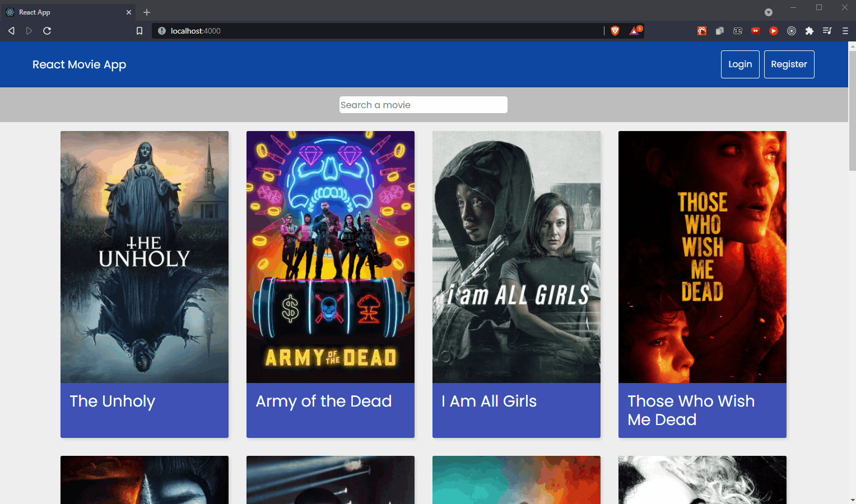Screen dimensions: 856x504
Task: Click the browser forward arrow
Action: tap(29, 31)
